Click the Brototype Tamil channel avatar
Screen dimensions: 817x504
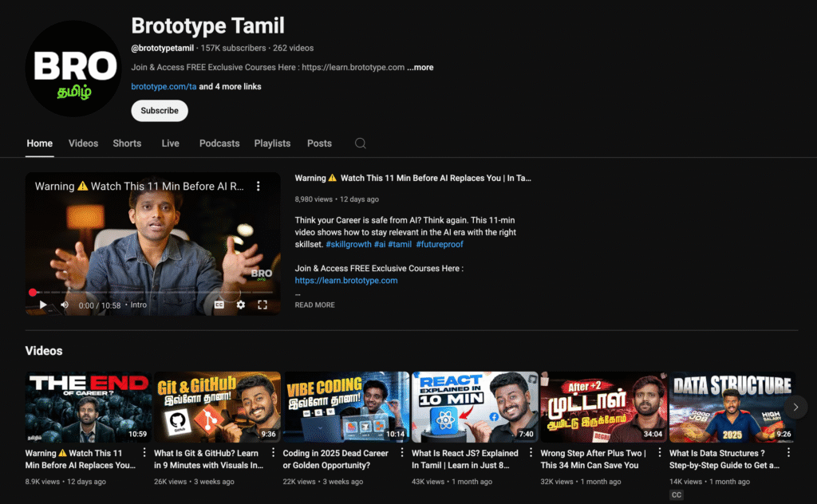(73, 69)
